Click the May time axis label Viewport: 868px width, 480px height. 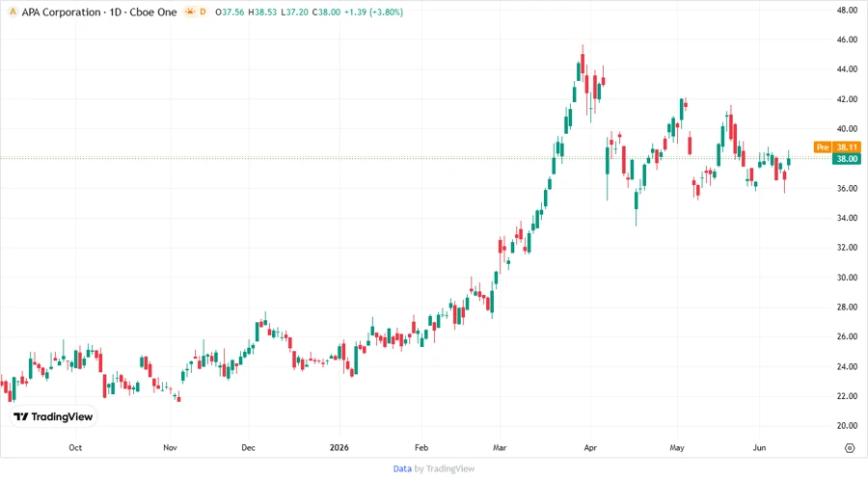[676, 447]
